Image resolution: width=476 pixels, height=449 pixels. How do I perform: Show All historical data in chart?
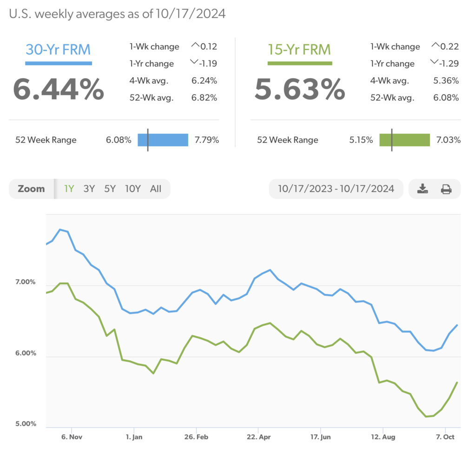point(156,189)
